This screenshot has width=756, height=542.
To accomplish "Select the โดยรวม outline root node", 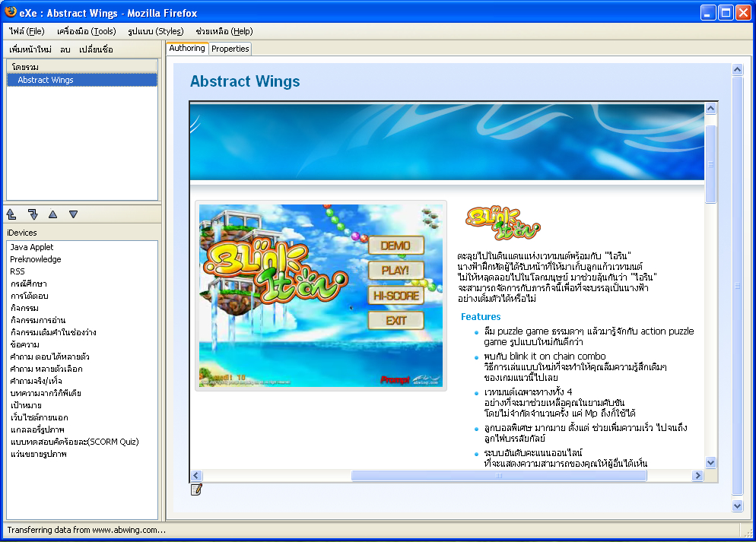I will click(x=82, y=66).
